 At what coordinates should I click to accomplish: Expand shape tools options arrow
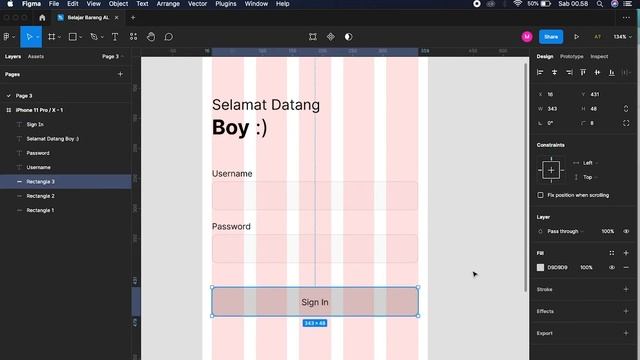pyautogui.click(x=81, y=37)
